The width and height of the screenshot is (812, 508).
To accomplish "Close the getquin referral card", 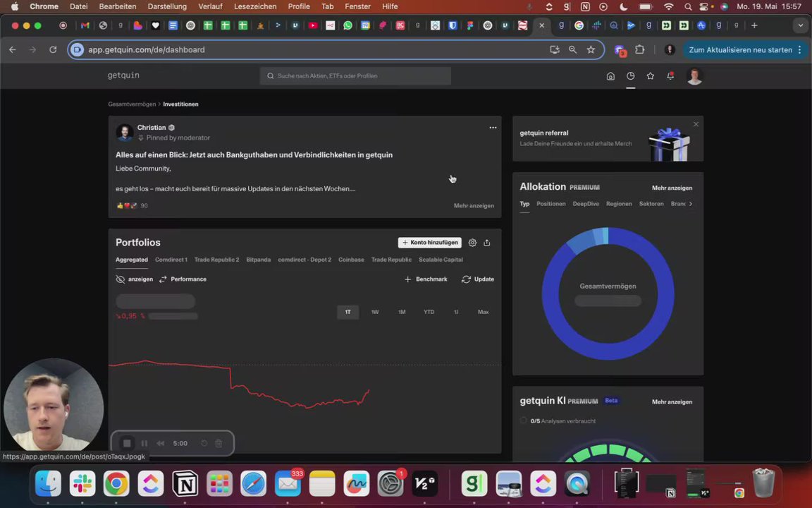I will [696, 124].
